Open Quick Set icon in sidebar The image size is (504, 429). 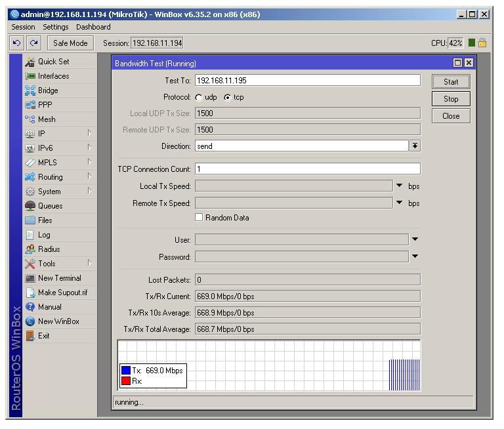30,62
